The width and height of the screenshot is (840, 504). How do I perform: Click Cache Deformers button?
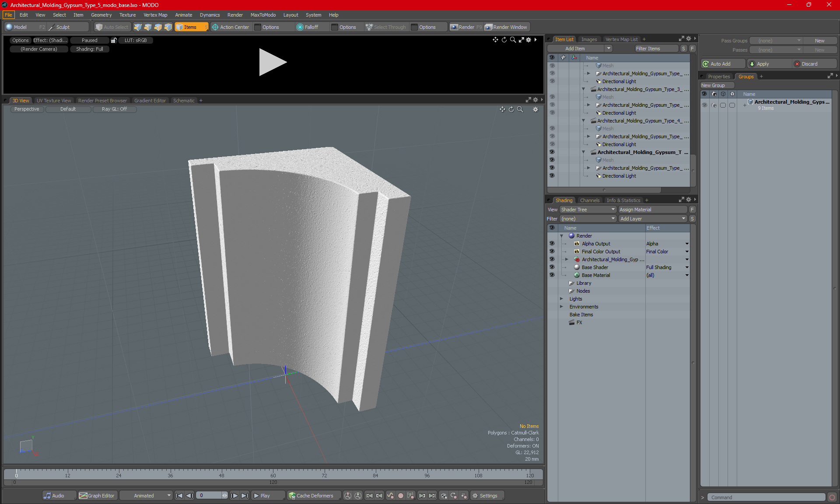coord(313,496)
